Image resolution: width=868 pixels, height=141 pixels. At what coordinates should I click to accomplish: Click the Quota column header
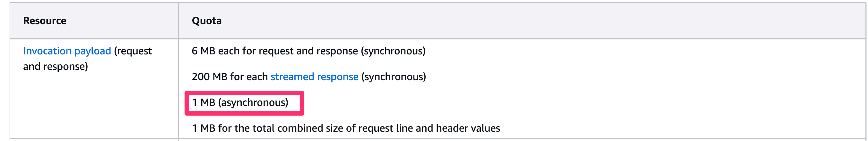pyautogui.click(x=206, y=21)
